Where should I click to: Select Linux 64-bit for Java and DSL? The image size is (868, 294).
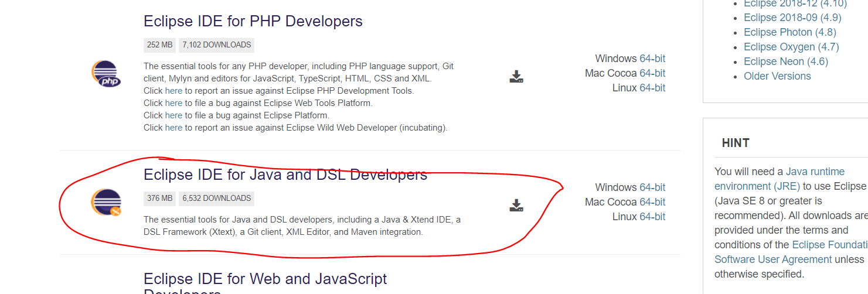[x=652, y=217]
